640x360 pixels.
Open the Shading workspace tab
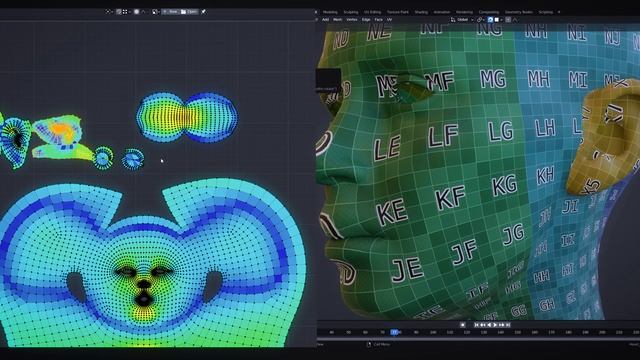pyautogui.click(x=421, y=12)
